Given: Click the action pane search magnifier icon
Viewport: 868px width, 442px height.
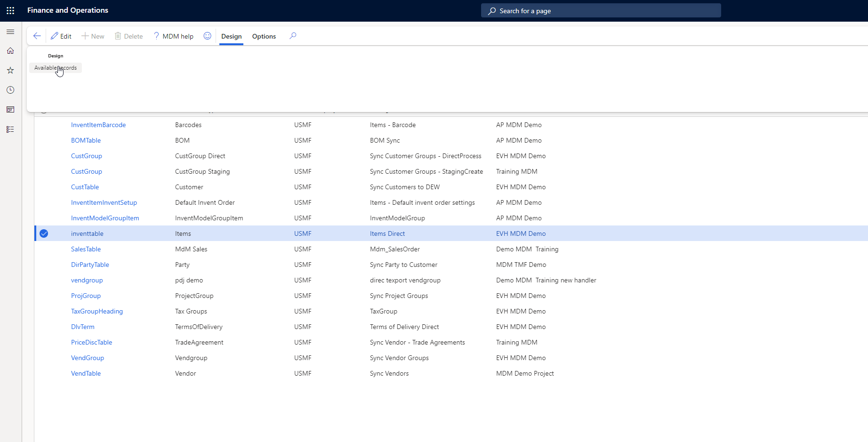Looking at the screenshot, I should coord(293,36).
